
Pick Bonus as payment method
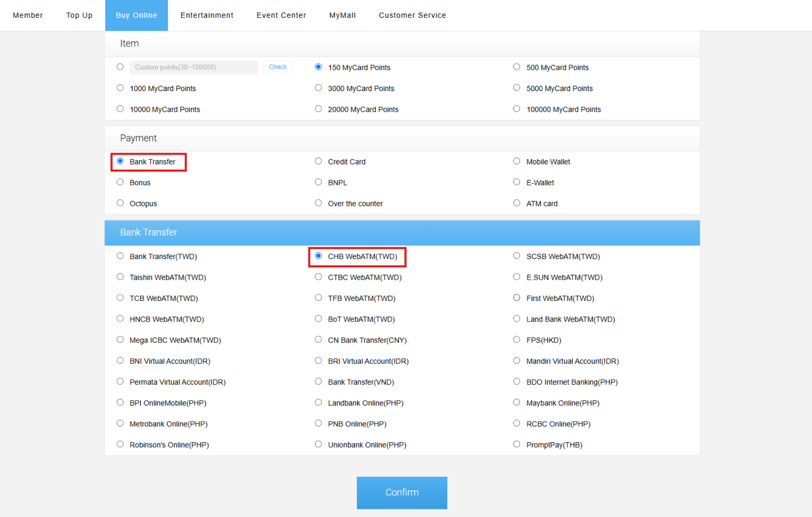pyautogui.click(x=120, y=182)
